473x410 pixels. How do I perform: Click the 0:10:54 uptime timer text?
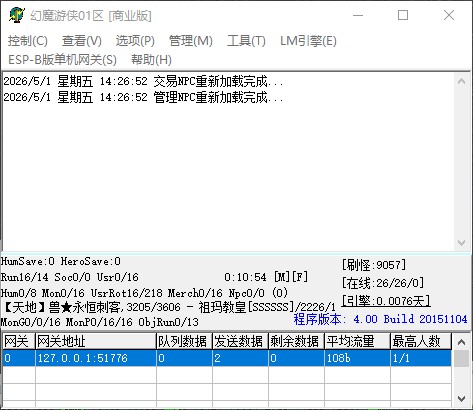pyautogui.click(x=245, y=277)
